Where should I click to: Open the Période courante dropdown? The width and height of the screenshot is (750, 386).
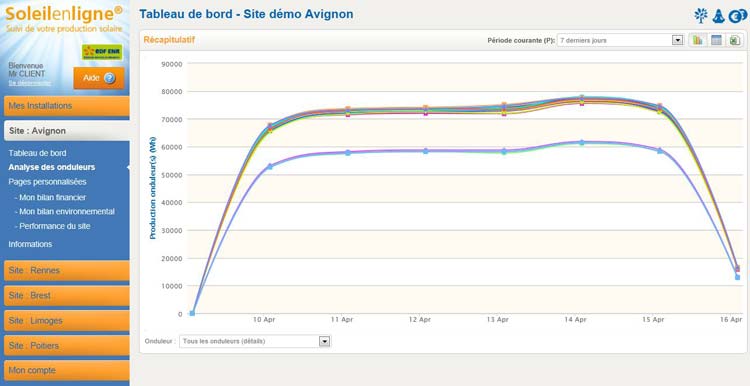coord(620,40)
